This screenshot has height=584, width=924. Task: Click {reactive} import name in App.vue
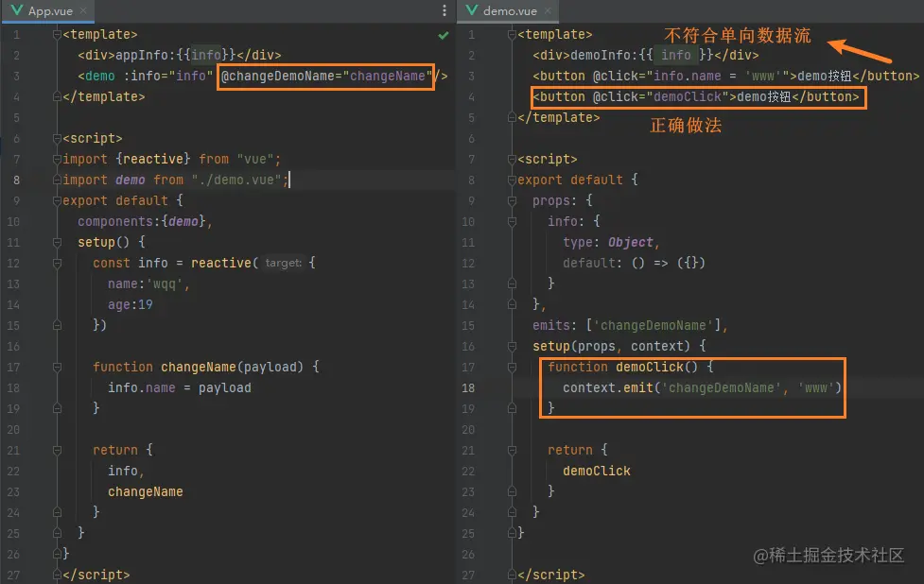tap(153, 159)
